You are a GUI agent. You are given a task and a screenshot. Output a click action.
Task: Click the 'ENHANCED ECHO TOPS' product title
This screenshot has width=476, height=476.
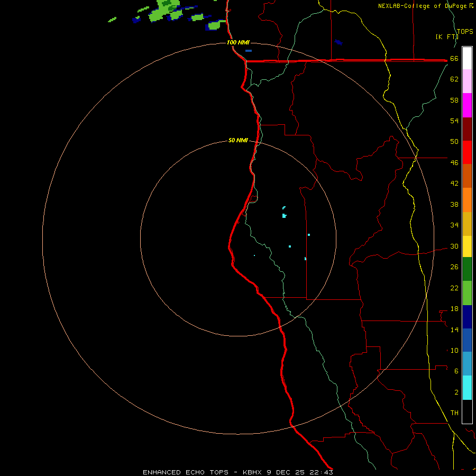186,472
